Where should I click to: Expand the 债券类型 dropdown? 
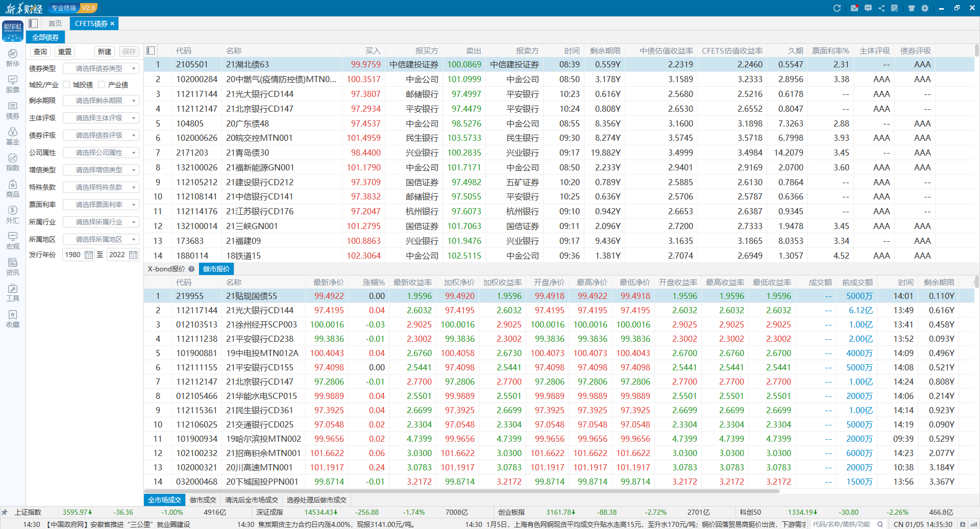coord(101,68)
